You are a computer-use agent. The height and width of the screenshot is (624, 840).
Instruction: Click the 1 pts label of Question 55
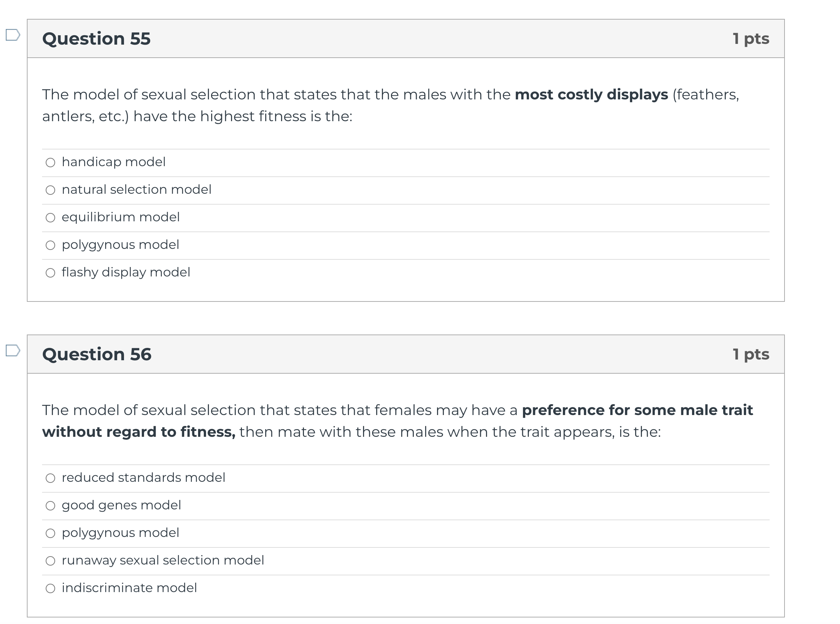[751, 39]
